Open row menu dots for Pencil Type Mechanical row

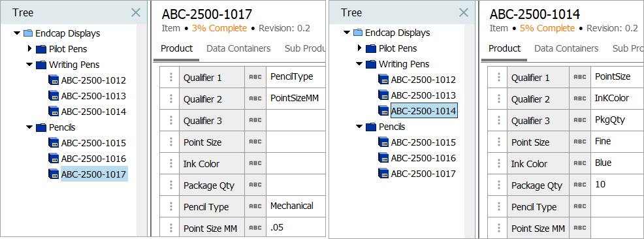point(171,206)
